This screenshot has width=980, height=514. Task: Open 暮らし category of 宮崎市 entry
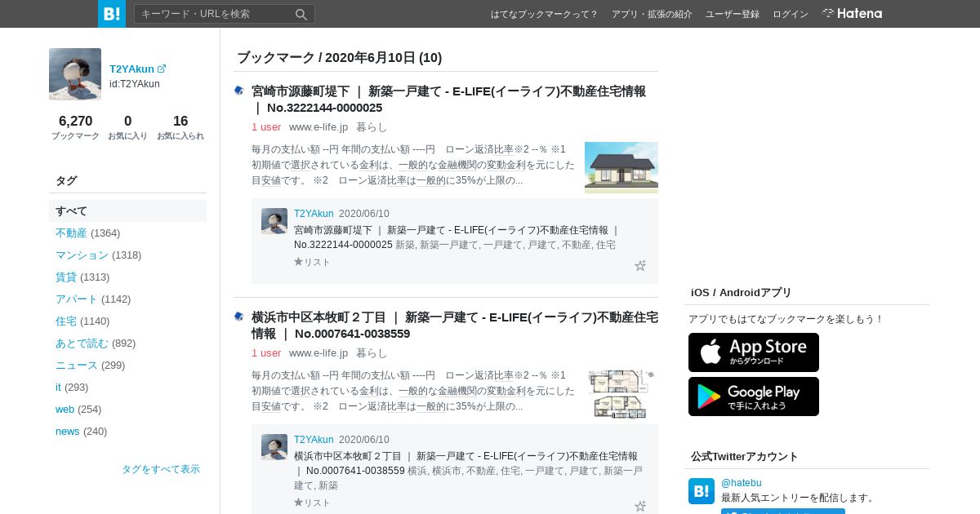tap(372, 126)
